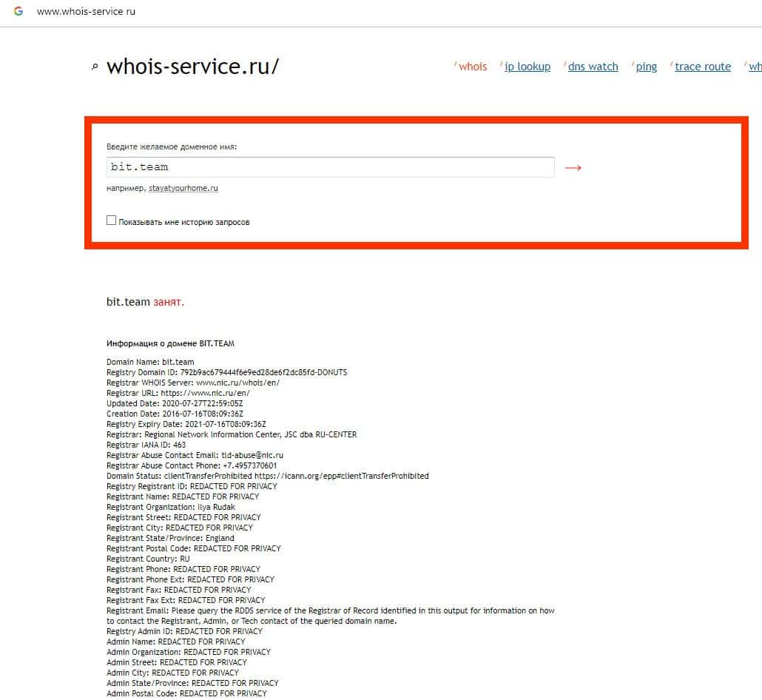Open the ping menu link

[x=647, y=67]
